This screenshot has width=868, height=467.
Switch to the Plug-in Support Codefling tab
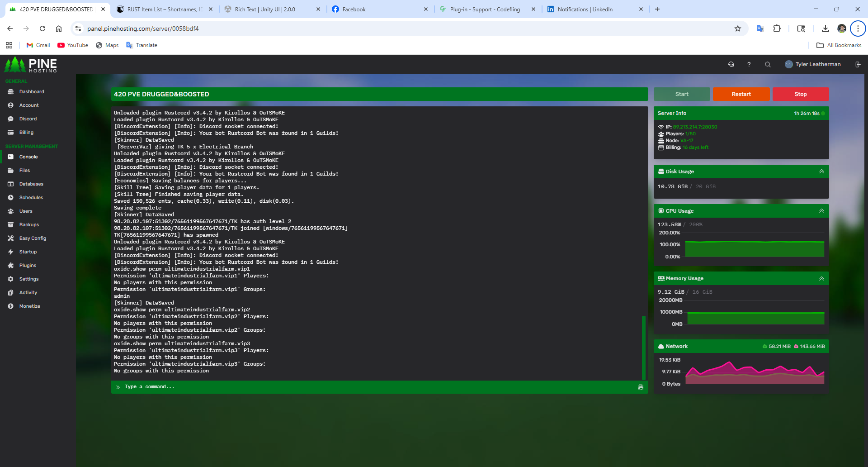pyautogui.click(x=485, y=9)
